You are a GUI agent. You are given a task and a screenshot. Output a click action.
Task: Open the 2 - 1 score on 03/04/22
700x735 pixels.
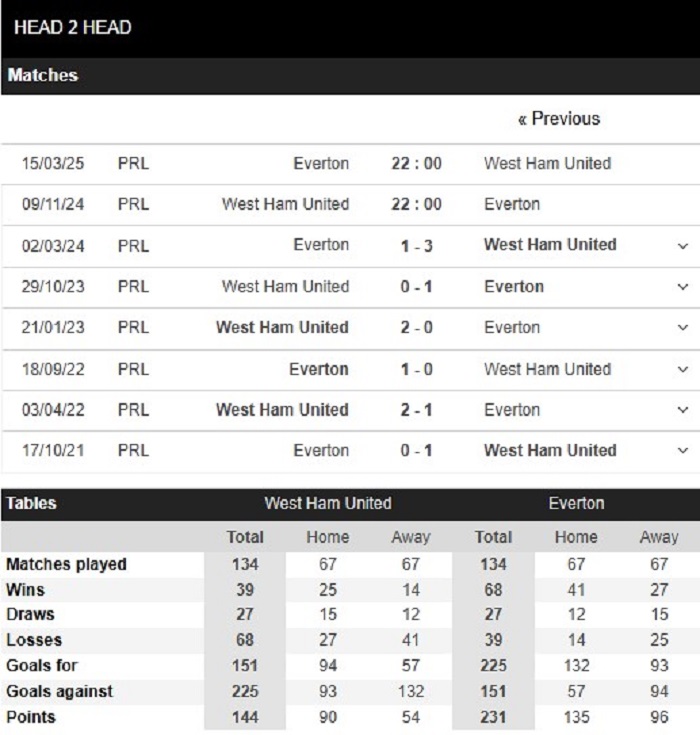point(416,410)
